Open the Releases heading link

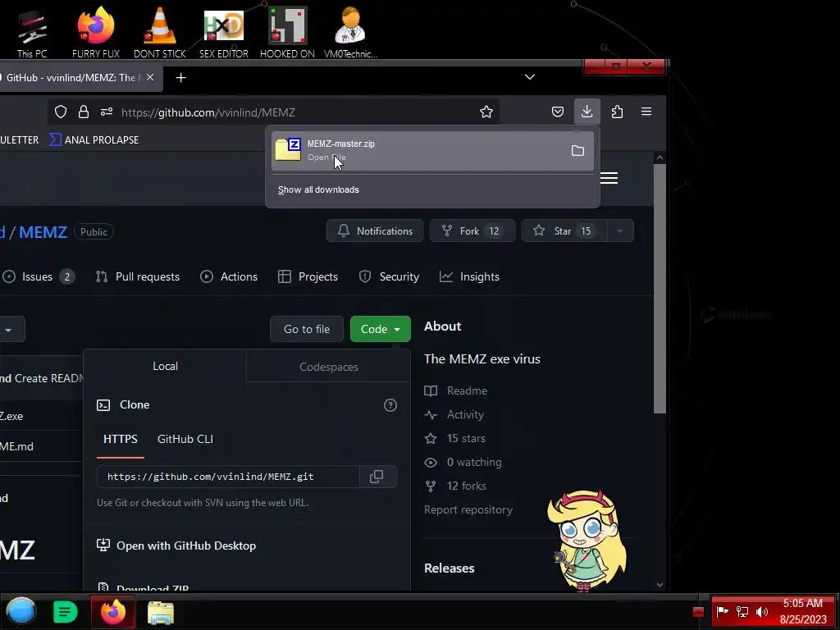449,568
